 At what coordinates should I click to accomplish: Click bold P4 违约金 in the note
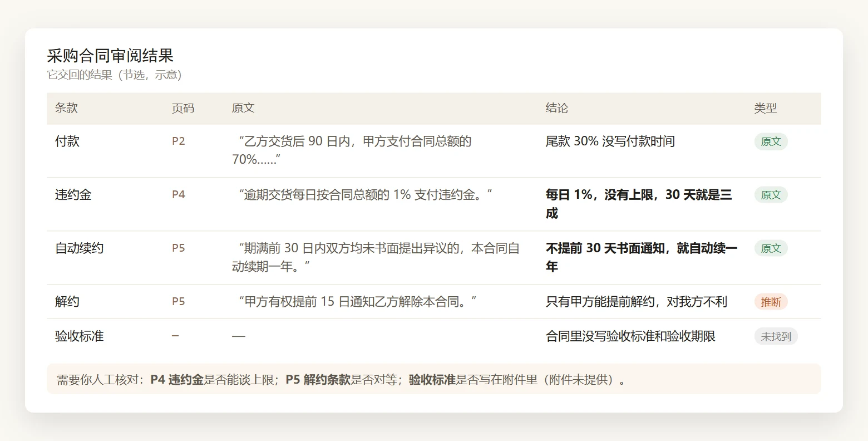177,380
